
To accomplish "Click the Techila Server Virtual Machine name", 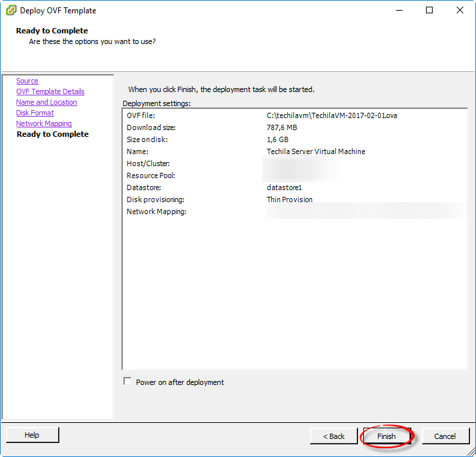I will click(x=315, y=151).
